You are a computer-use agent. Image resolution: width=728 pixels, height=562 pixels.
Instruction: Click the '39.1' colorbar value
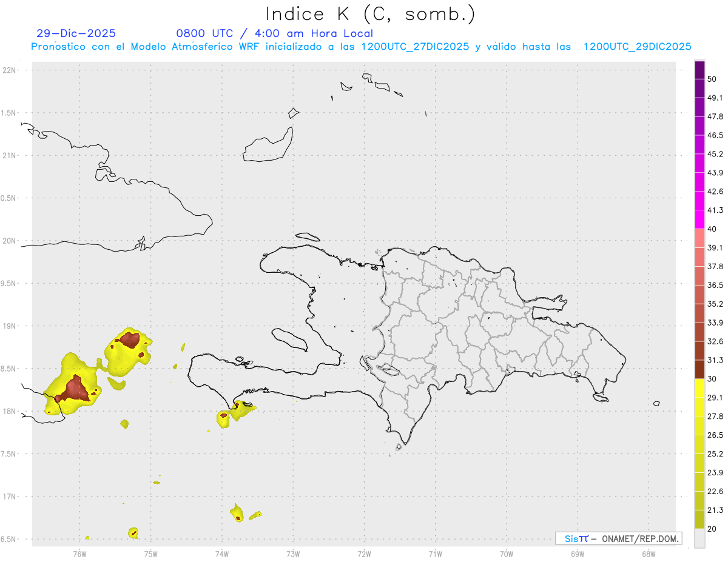[716, 248]
